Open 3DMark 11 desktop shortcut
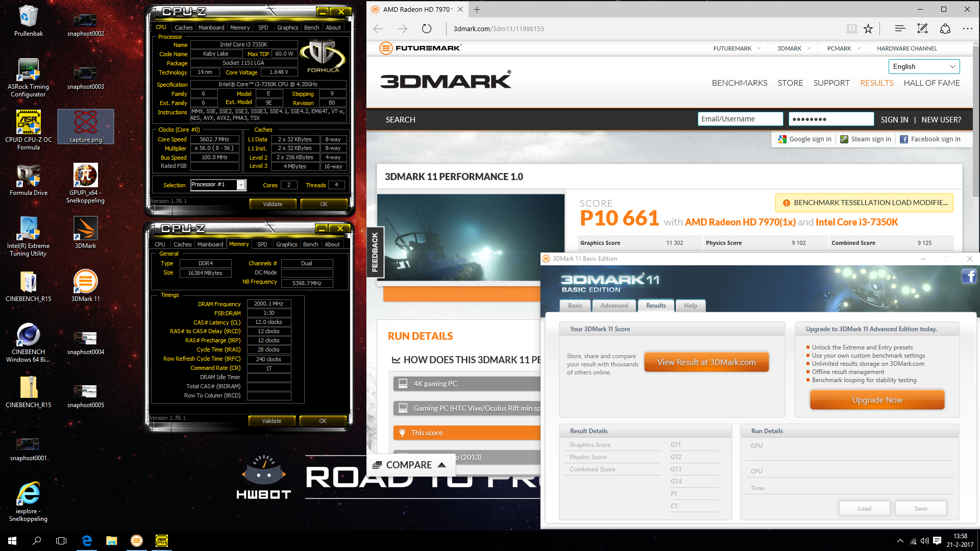980x551 pixels. (85, 286)
